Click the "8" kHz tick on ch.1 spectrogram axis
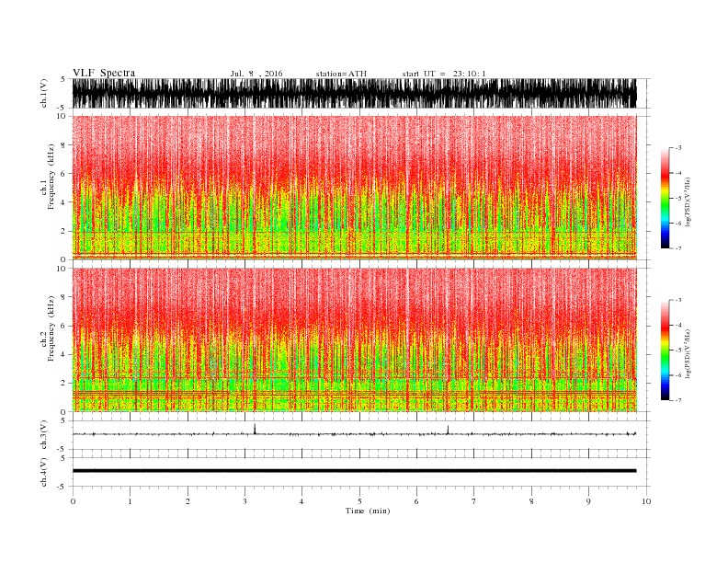The width and height of the screenshot is (728, 563). click(x=63, y=145)
